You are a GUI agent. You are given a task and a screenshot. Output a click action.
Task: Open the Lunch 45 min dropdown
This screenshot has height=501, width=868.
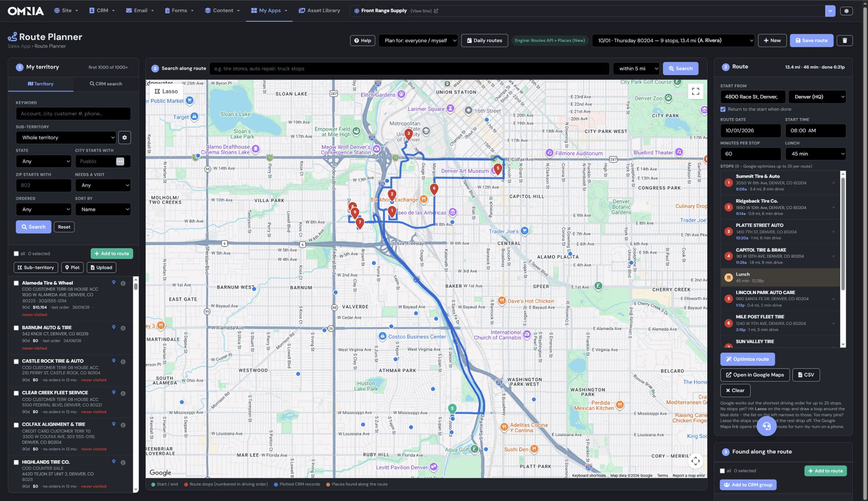pos(815,154)
